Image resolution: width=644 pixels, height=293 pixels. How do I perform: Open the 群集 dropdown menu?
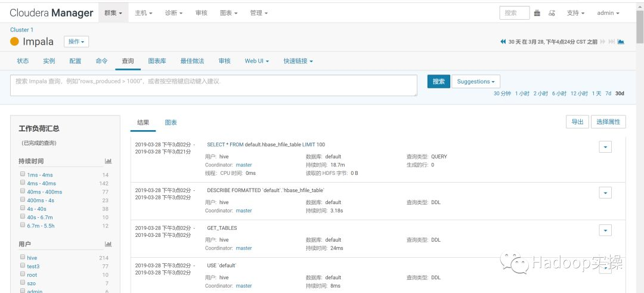[x=113, y=13]
